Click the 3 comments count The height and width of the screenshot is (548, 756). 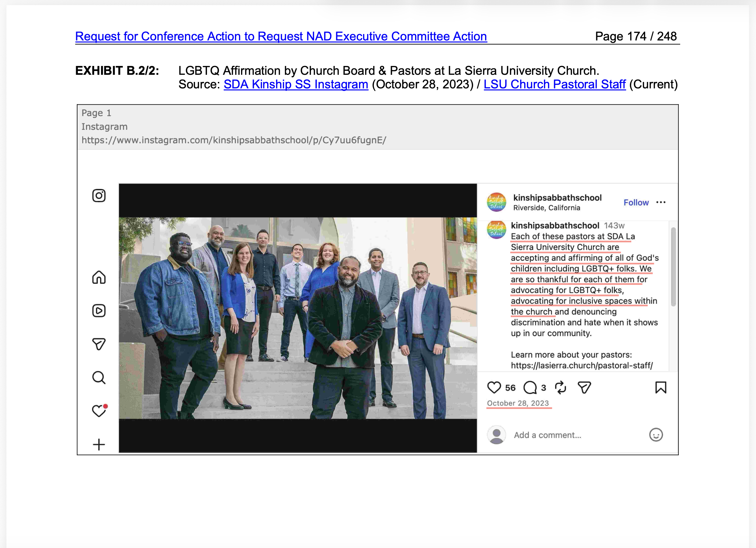point(544,388)
